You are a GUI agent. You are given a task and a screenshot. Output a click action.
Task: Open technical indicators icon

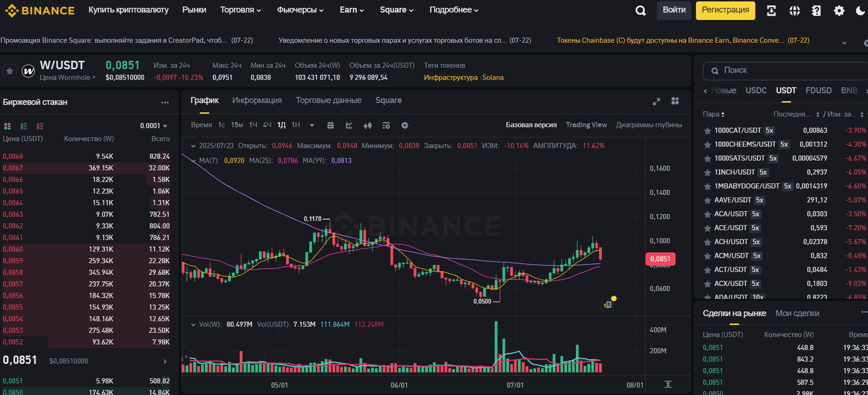(x=386, y=125)
